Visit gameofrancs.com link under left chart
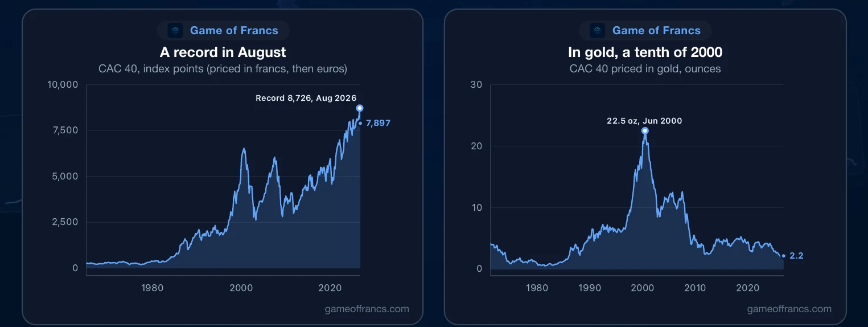 [367, 309]
